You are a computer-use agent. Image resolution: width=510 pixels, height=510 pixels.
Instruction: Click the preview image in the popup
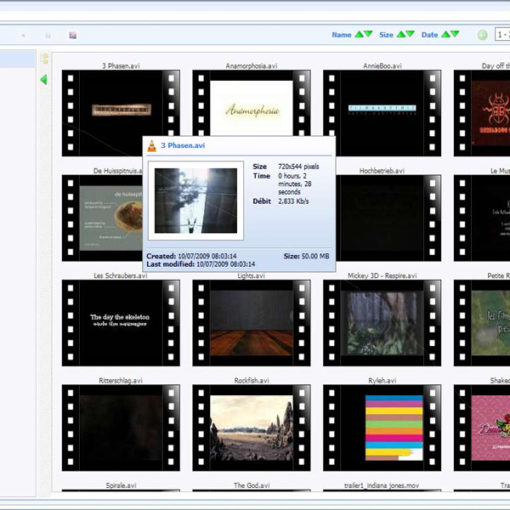tap(196, 200)
